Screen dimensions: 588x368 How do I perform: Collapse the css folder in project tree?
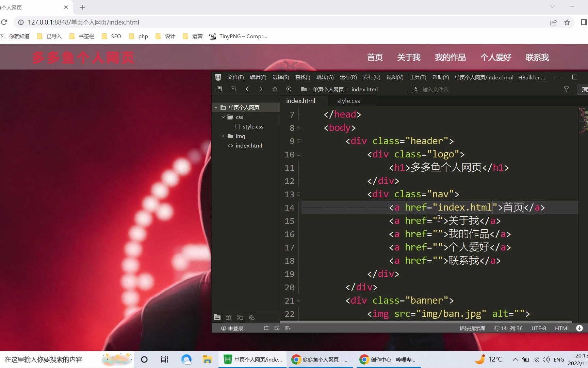(223, 117)
